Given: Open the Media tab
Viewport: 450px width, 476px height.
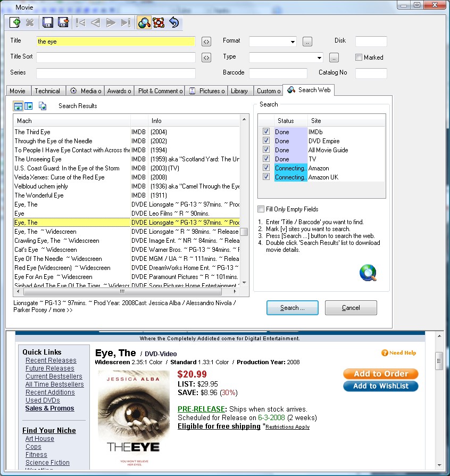Looking at the screenshot, I should pos(86,91).
